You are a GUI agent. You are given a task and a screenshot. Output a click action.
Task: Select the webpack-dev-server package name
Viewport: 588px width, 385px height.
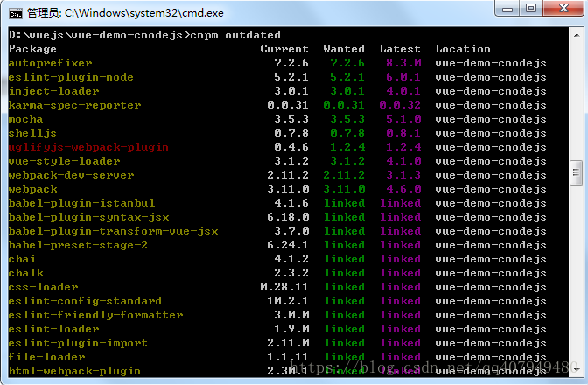coord(71,175)
